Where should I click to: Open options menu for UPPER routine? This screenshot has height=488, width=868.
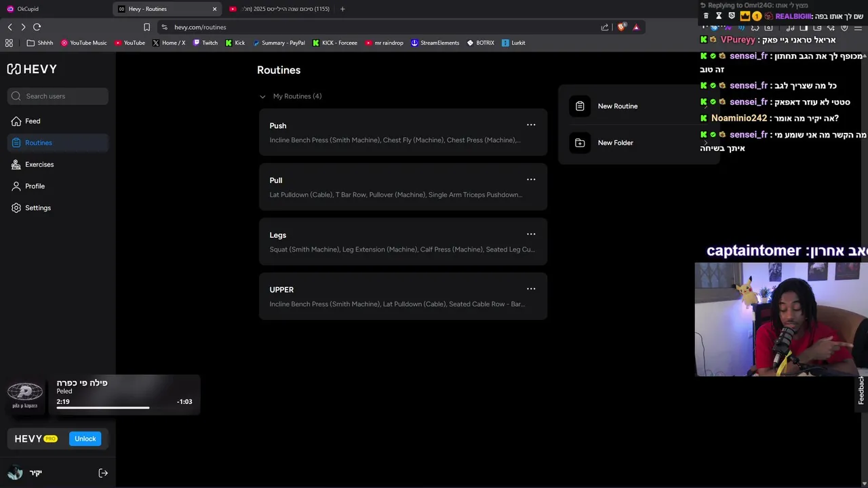[531, 289]
